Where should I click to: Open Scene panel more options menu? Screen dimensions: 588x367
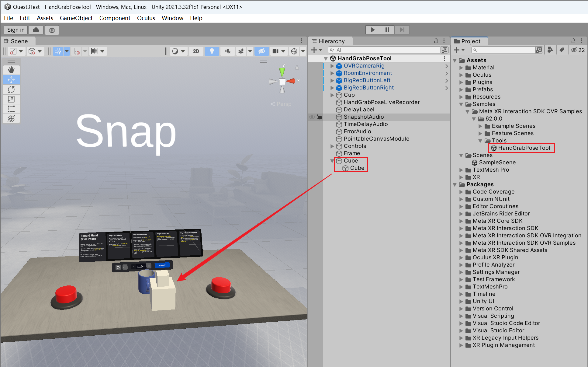click(301, 41)
